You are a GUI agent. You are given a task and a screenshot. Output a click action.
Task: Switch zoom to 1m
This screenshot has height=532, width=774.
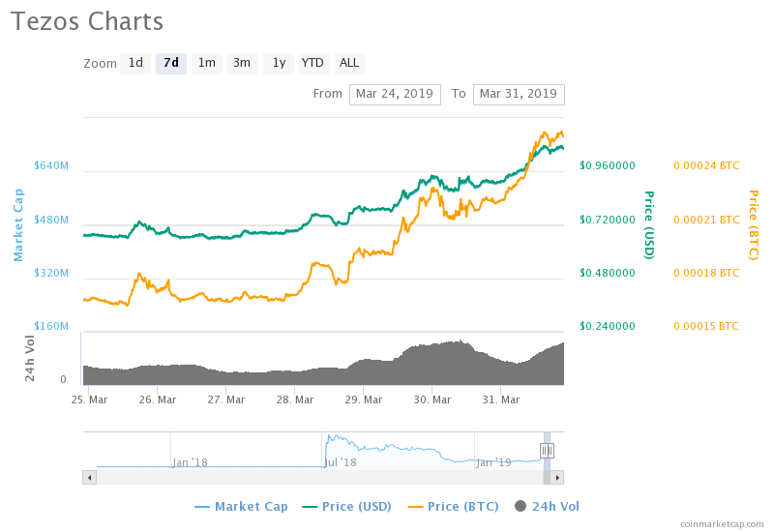click(207, 63)
